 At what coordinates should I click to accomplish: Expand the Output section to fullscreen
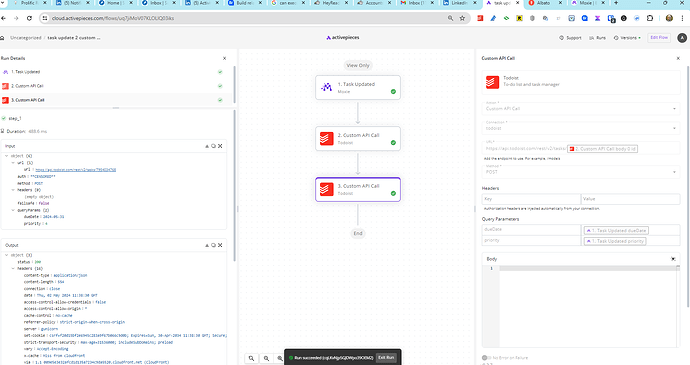pos(220,245)
